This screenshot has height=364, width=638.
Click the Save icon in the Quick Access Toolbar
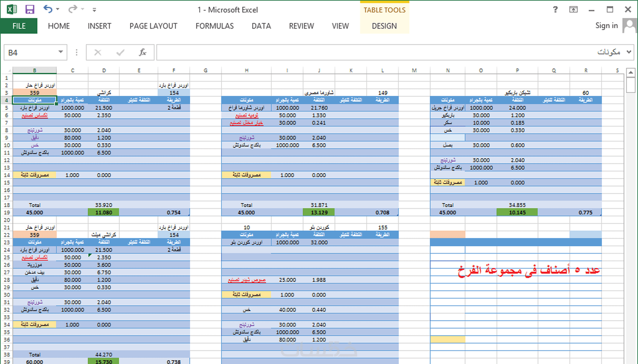[30, 9]
